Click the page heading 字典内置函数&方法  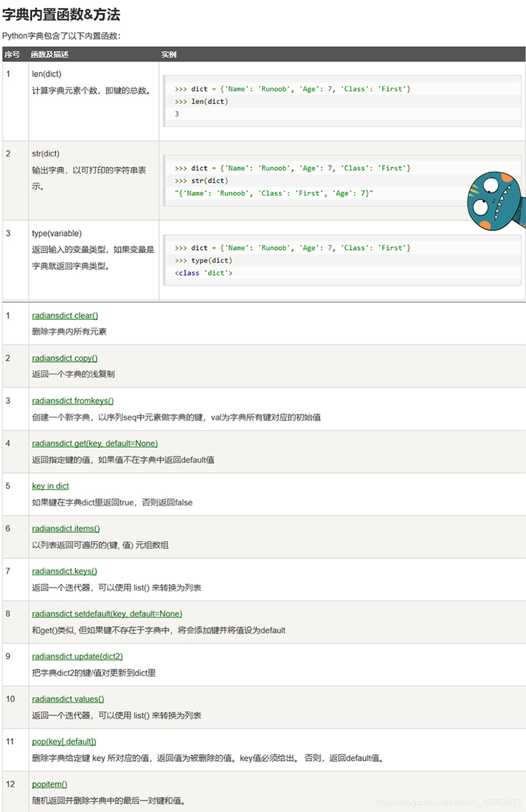click(61, 15)
